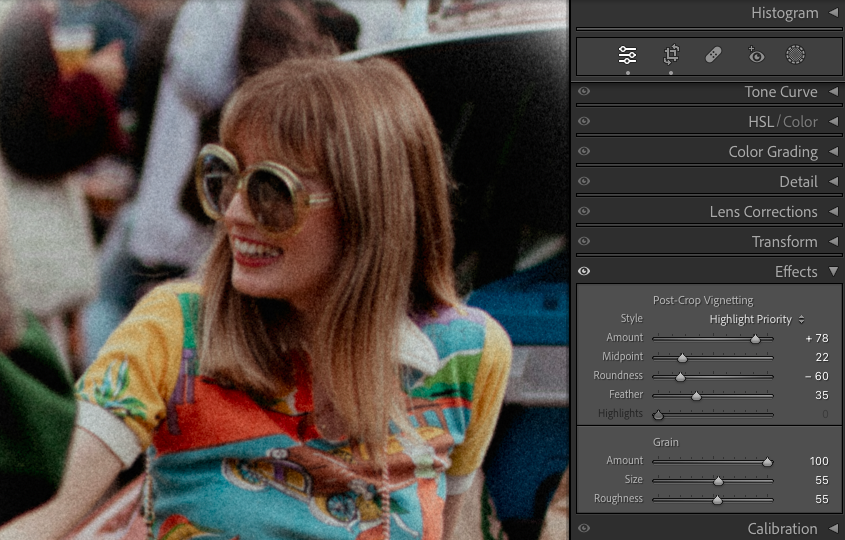Viewport: 845px width, 540px height.
Task: Click the HSL label in panel header
Action: (x=760, y=122)
